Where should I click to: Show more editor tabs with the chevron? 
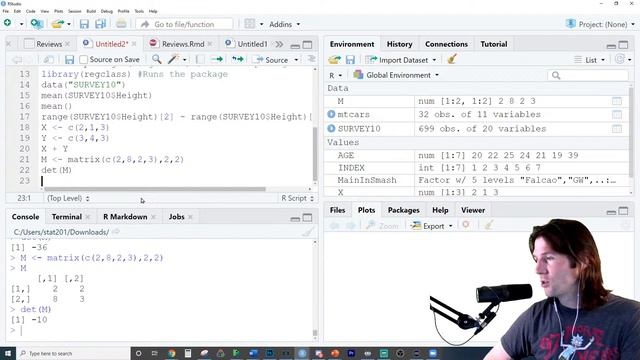[279, 44]
